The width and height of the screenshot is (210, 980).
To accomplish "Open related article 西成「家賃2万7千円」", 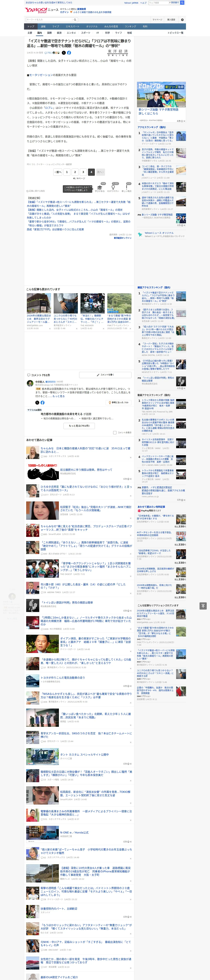I will click(x=55, y=229).
